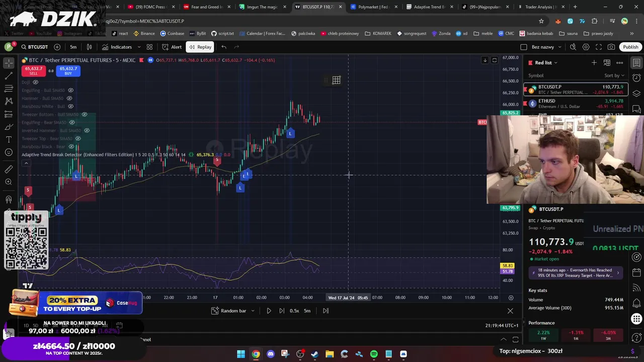
Task: Collapse the indicator legend arrow
Action: coord(26,163)
